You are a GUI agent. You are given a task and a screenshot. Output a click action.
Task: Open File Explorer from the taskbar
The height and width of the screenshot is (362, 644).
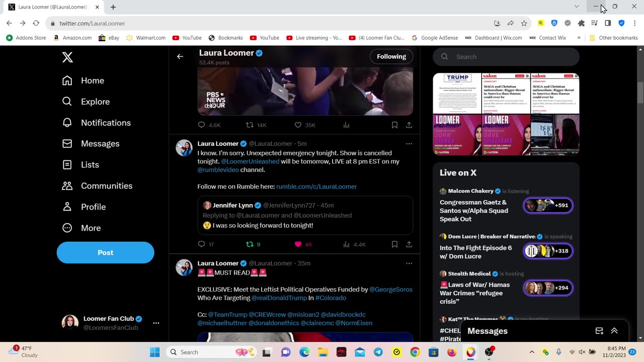pos(323,352)
